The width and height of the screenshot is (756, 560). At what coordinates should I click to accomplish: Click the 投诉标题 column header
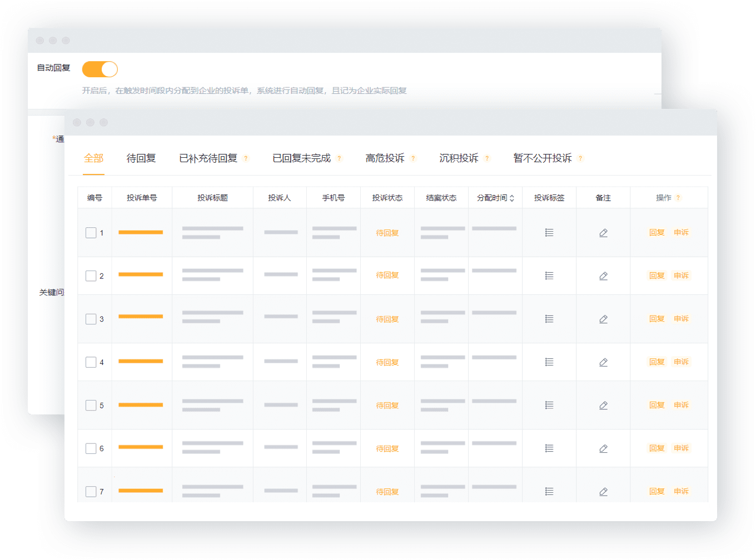(212, 198)
